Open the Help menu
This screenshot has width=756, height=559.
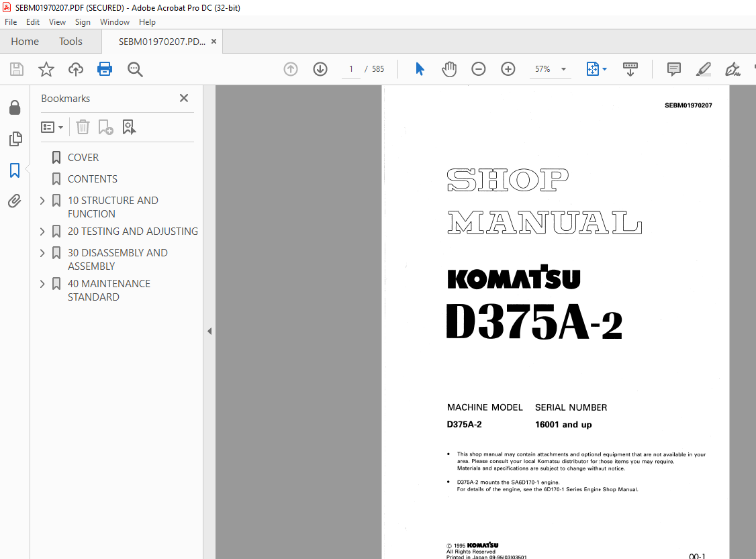[147, 22]
